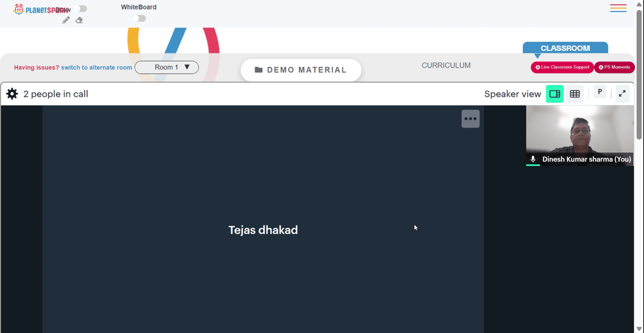The width and height of the screenshot is (644, 333).
Task: Click the 2 people in call text
Action: point(55,94)
